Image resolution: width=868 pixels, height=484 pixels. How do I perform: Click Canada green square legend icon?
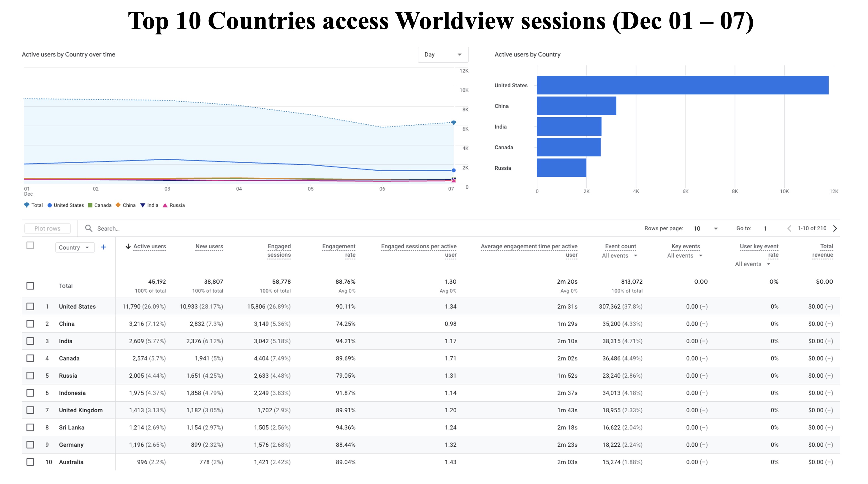click(x=90, y=205)
